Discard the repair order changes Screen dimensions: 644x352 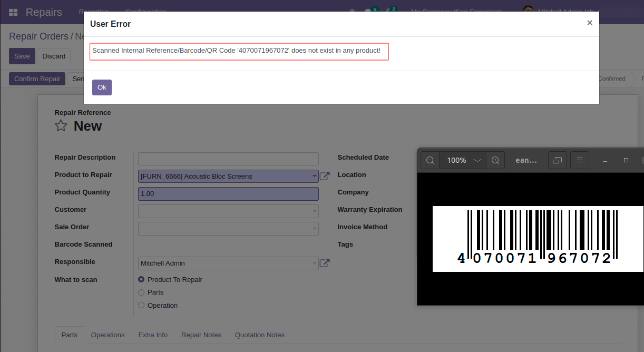point(54,56)
